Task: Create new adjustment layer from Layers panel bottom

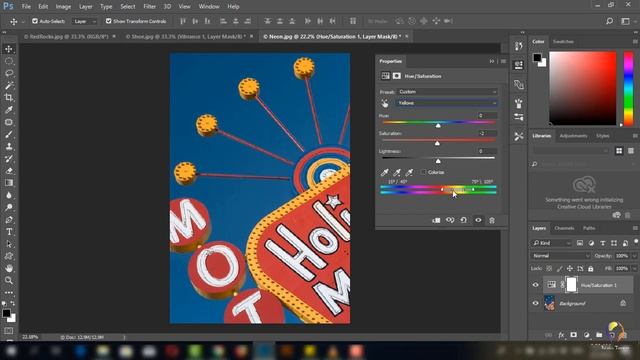Action: (x=587, y=335)
